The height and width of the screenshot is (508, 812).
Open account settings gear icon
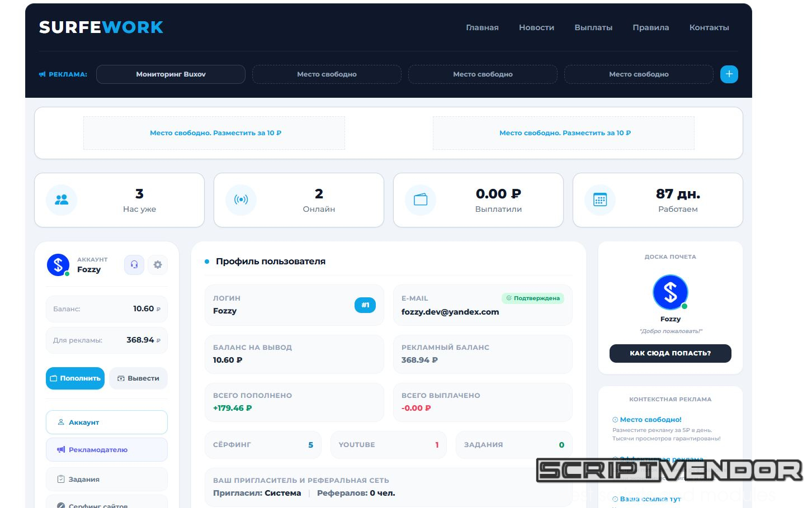pyautogui.click(x=158, y=264)
